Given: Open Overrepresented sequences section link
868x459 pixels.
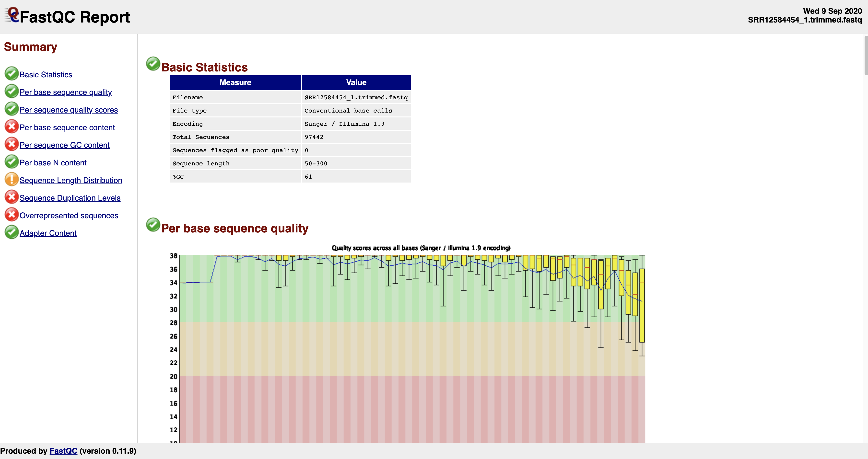Looking at the screenshot, I should click(x=69, y=216).
